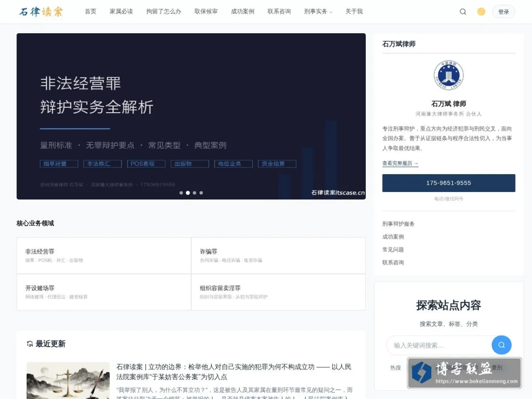Open 家属必读 menu item

click(121, 12)
